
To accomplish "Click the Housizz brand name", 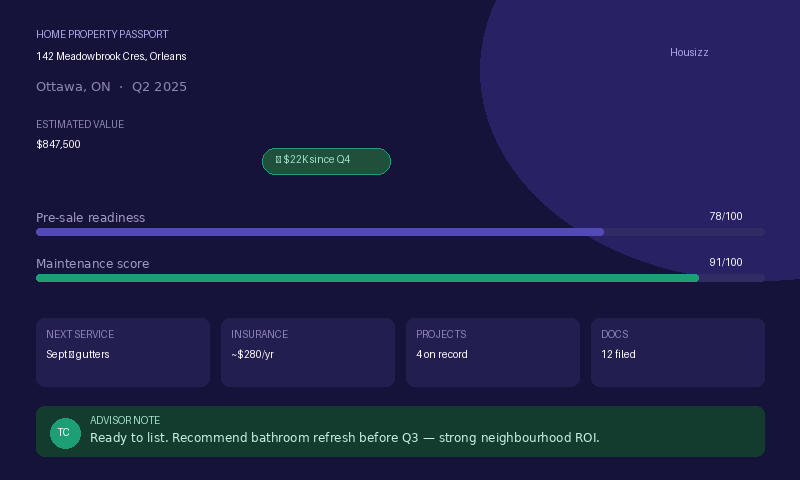I will click(x=689, y=53).
